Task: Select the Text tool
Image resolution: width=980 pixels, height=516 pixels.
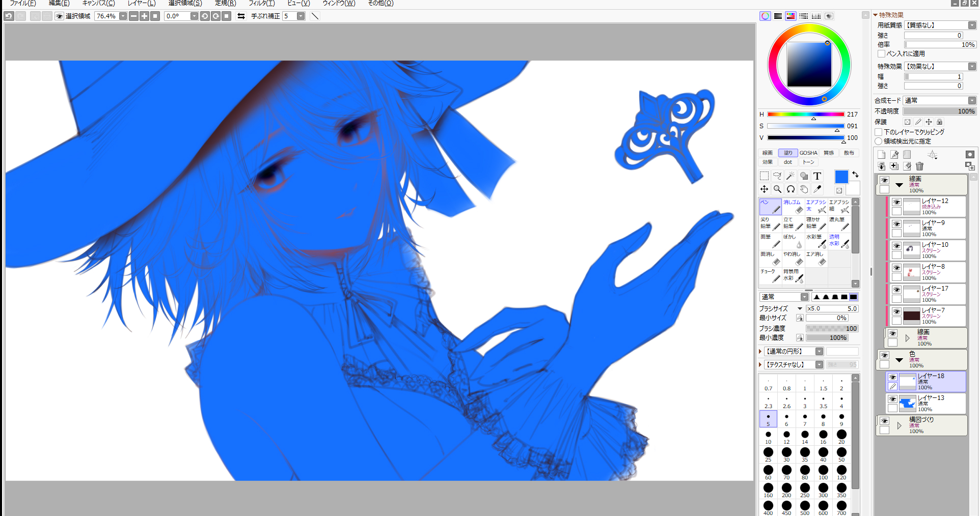Action: click(x=817, y=176)
